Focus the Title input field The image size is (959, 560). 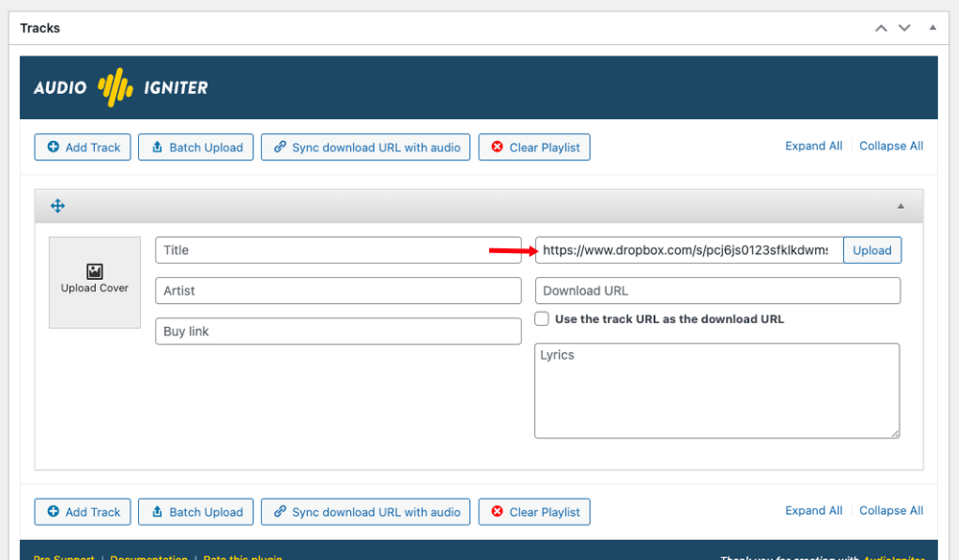pos(339,250)
